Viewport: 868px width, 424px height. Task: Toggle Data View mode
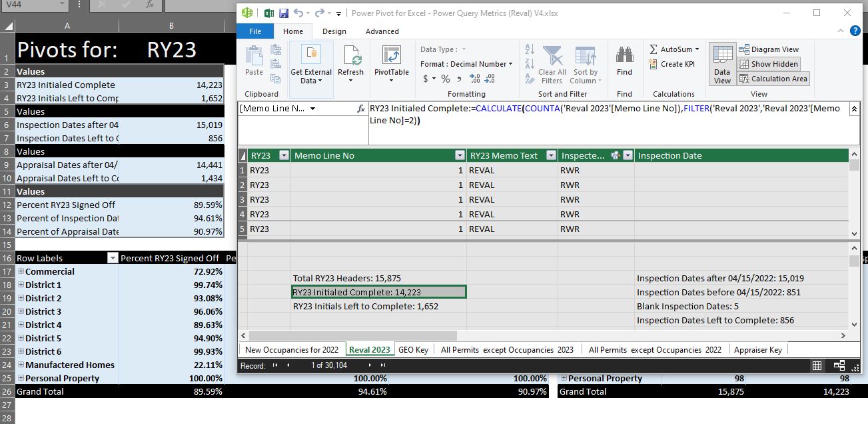722,65
